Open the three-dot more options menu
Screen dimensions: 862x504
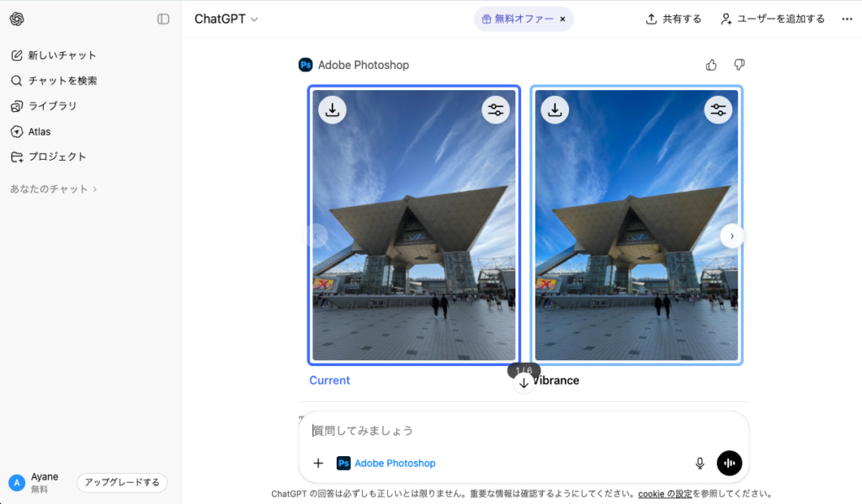pyautogui.click(x=847, y=19)
